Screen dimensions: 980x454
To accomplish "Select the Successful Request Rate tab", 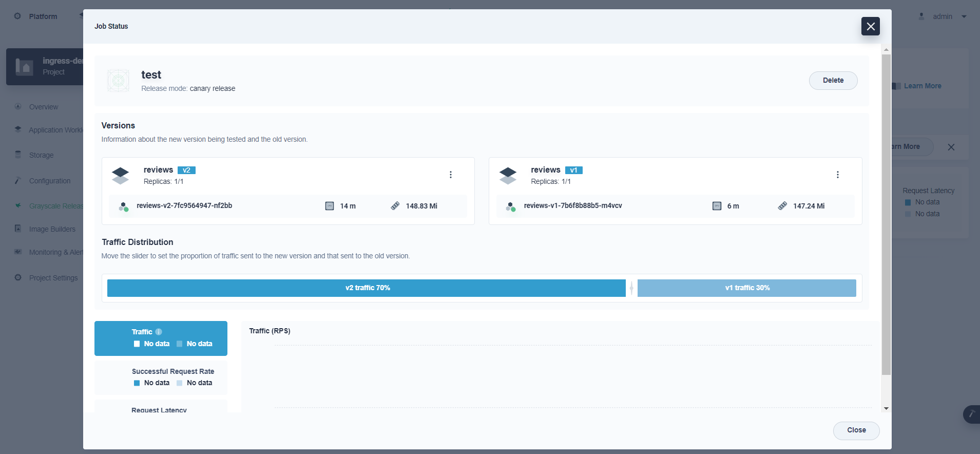I will coord(161,377).
